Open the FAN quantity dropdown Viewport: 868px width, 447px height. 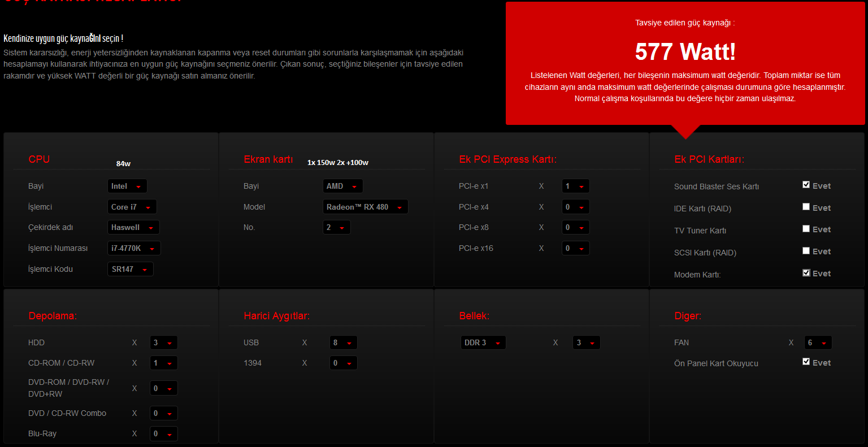pyautogui.click(x=818, y=342)
